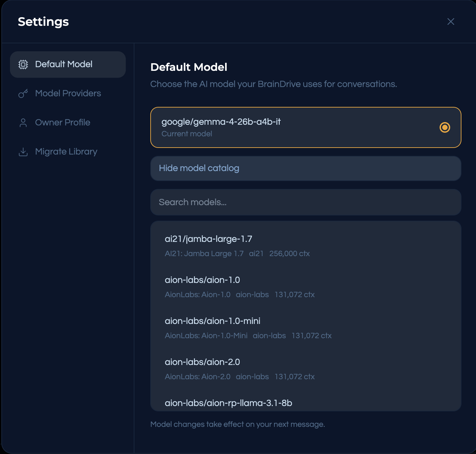Screen dimensions: 476x454
Task: Go to the Owner Profile section
Action: (63, 123)
